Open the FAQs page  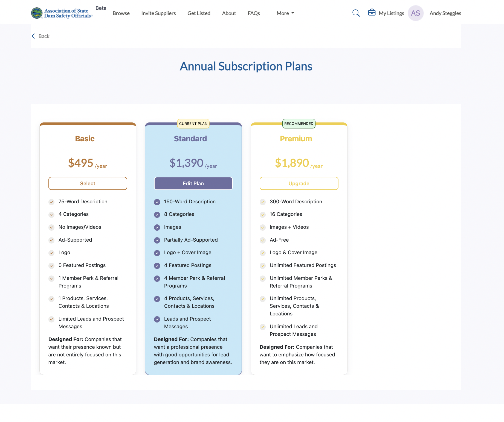click(254, 13)
